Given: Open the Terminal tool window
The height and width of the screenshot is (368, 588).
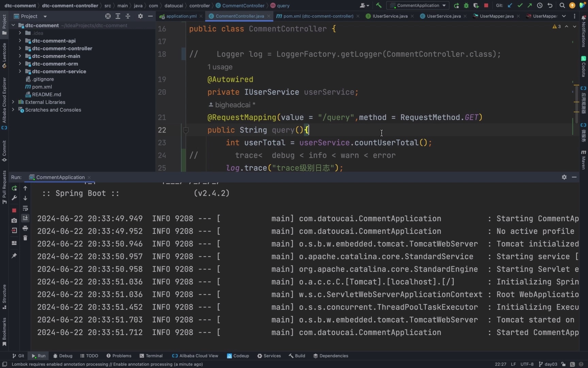Looking at the screenshot, I should pos(151,356).
